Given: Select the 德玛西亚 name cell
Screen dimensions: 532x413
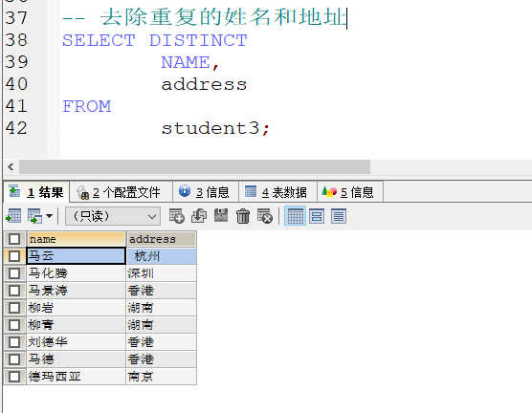Looking at the screenshot, I should [x=76, y=377].
